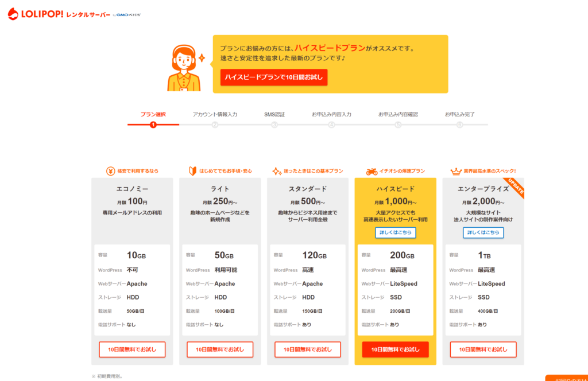Open 詳しくはこちら under the エンタープライズ plan
Screen dimensions: 588x381
click(483, 232)
